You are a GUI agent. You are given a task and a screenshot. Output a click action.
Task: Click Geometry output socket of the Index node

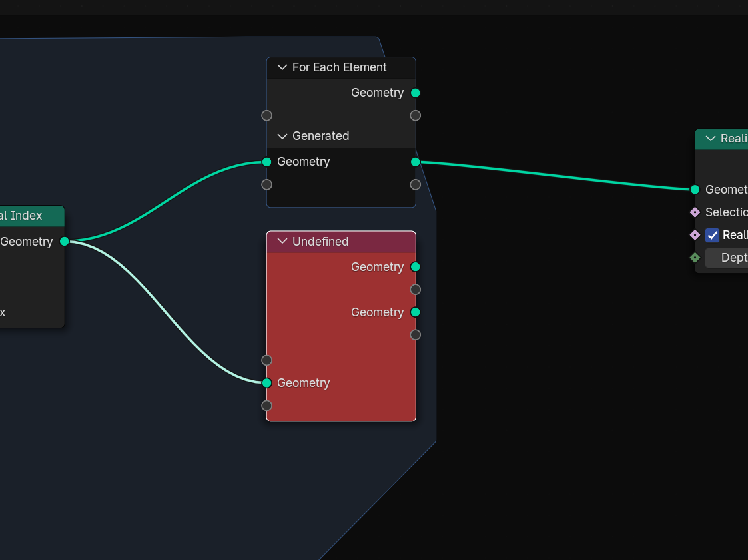65,241
